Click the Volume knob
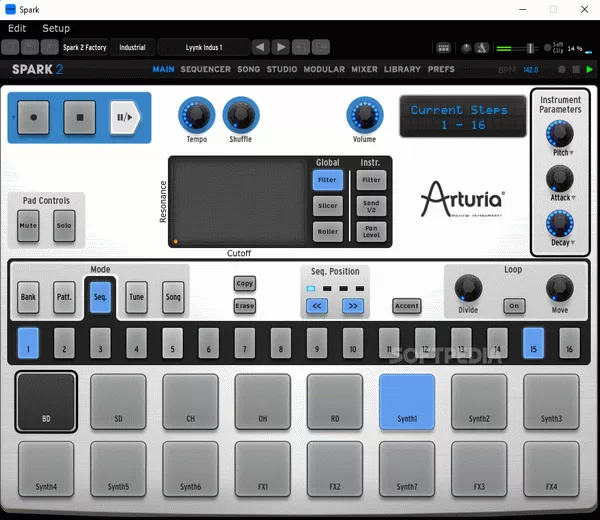 364,115
